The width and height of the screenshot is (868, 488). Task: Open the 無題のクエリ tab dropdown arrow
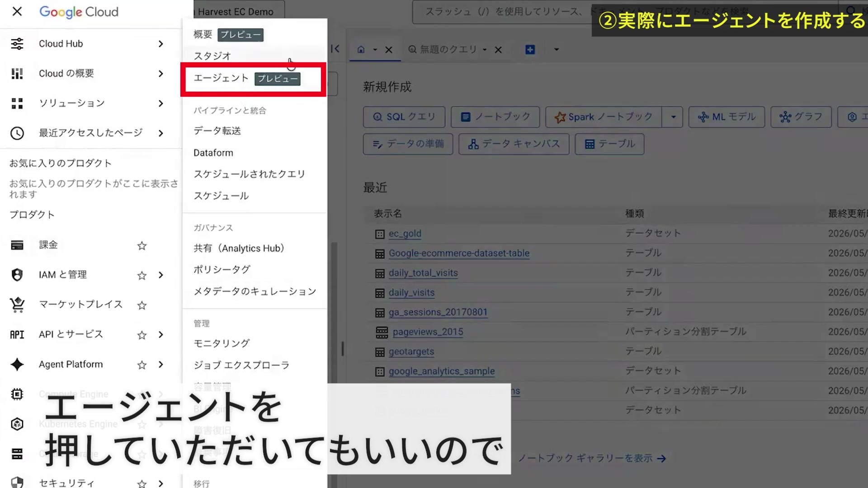[485, 50]
